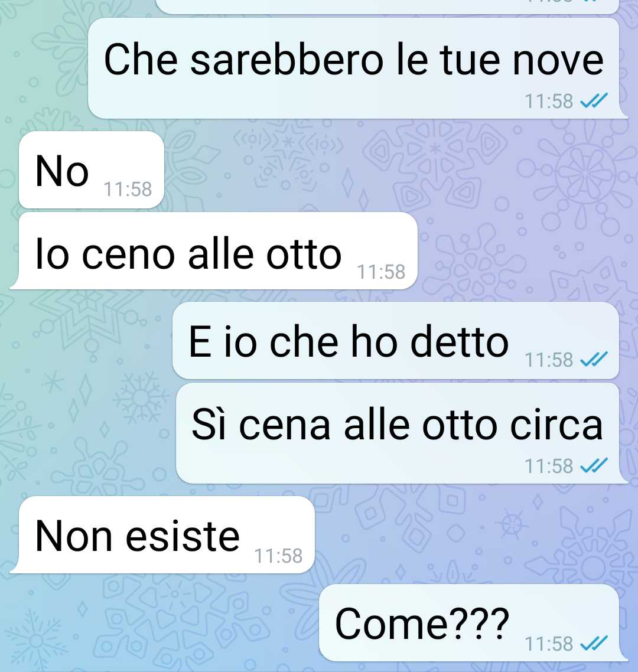Tap the timestamp of 'Come???' message

coord(549,644)
